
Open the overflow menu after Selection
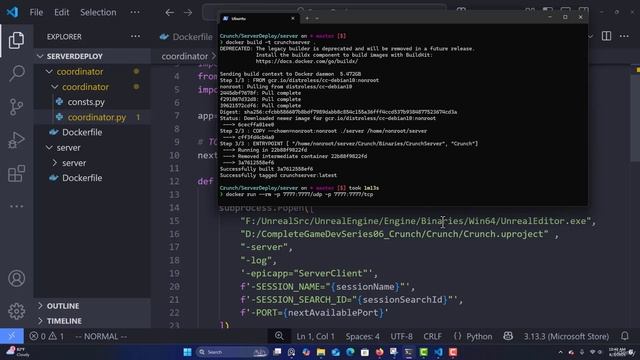[x=135, y=12]
